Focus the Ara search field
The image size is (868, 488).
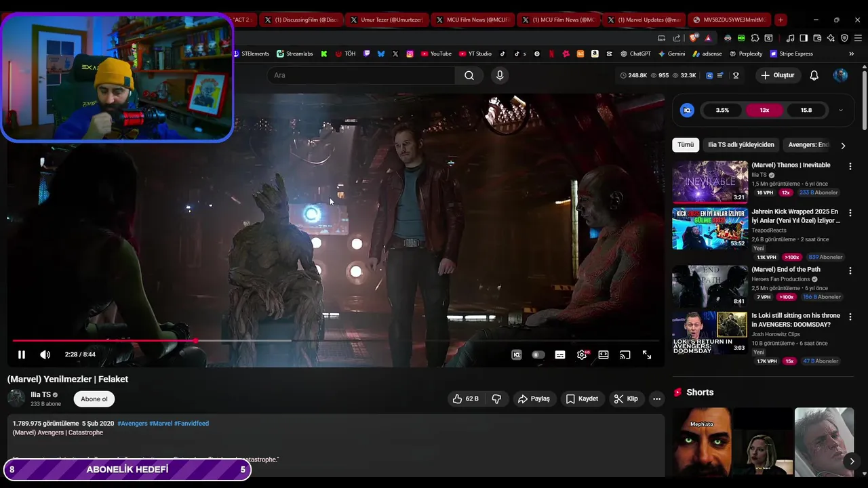tap(361, 75)
